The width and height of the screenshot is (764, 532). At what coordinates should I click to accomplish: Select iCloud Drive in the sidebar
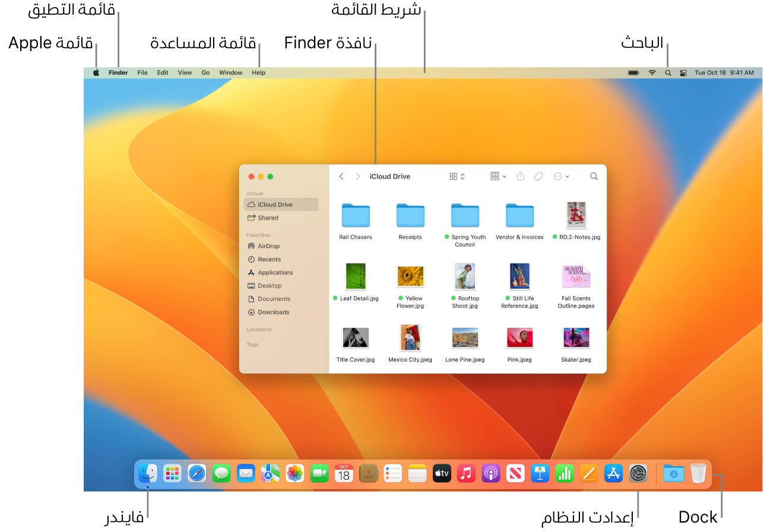(281, 204)
